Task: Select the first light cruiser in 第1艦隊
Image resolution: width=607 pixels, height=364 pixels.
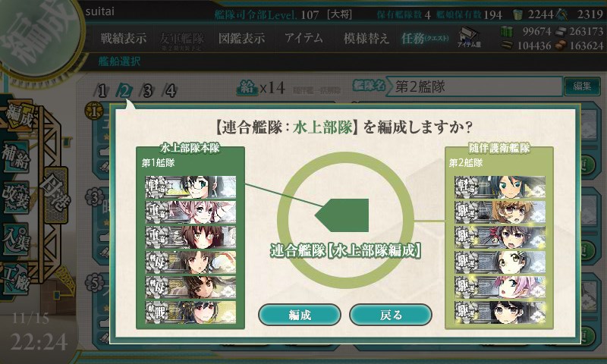Action: pos(190,187)
